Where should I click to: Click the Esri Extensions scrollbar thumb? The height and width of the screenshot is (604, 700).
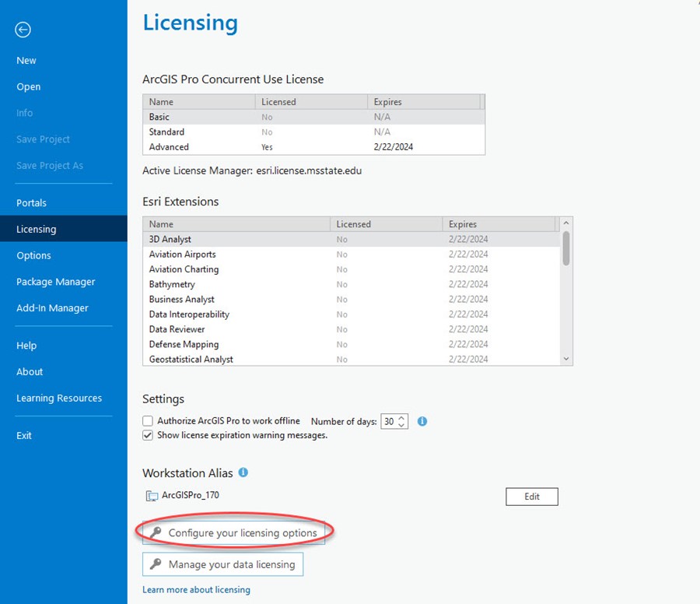(566, 248)
